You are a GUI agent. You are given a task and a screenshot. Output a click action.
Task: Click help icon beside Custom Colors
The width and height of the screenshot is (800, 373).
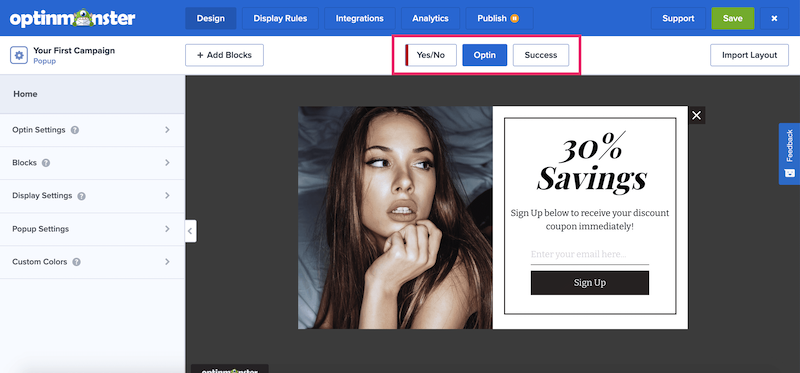[77, 262]
